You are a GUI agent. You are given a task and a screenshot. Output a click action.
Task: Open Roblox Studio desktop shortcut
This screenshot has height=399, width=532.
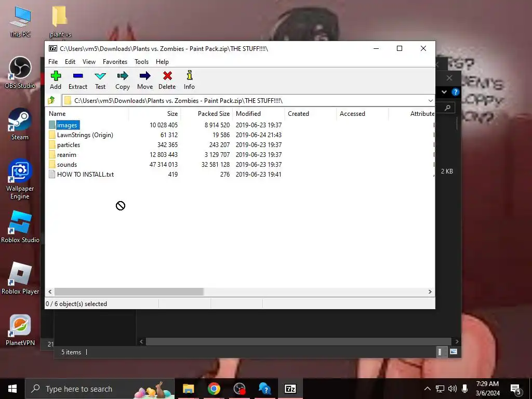click(20, 227)
